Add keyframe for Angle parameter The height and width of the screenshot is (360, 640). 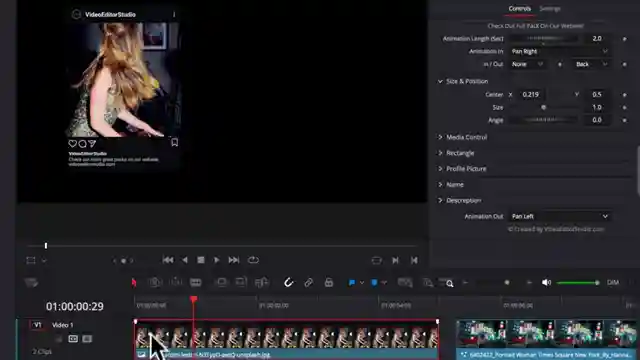tap(624, 120)
